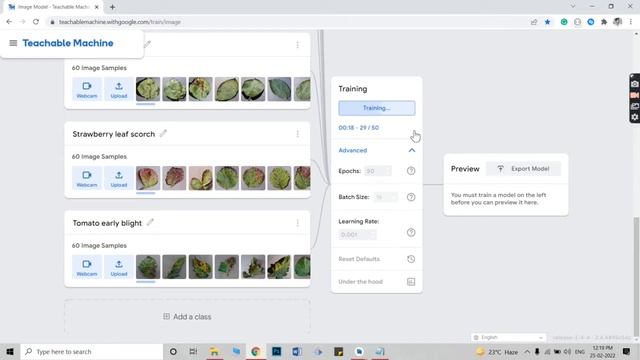Open help for Epochs setting

coord(411,171)
